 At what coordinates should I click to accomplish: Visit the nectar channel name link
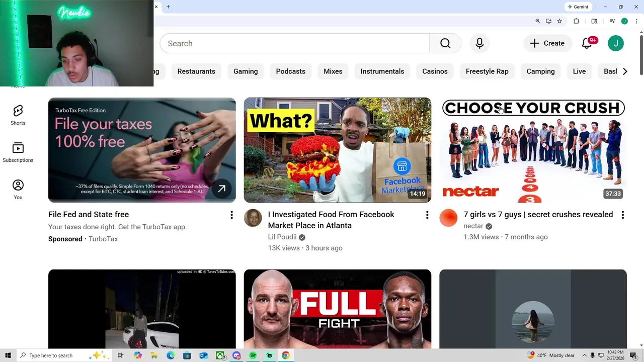(x=473, y=226)
